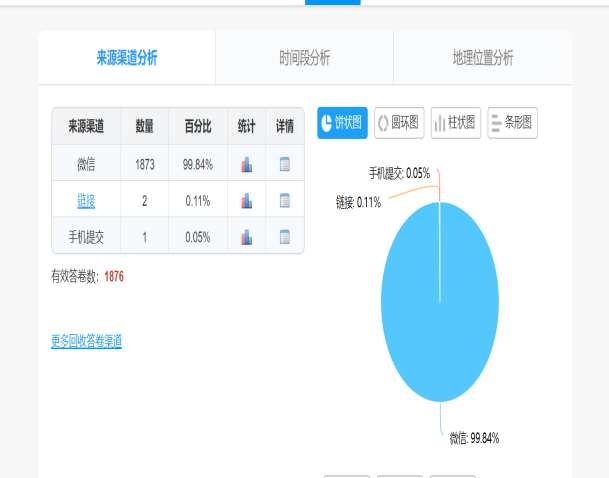Screen dimensions: 609x478
Task: Switch to 圆环图 donut chart view
Action: pyautogui.click(x=398, y=123)
